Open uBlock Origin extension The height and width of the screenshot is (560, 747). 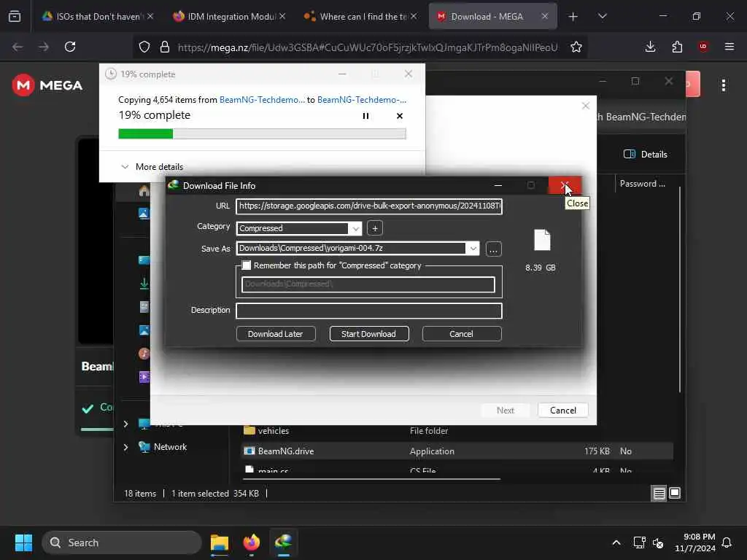tap(703, 47)
